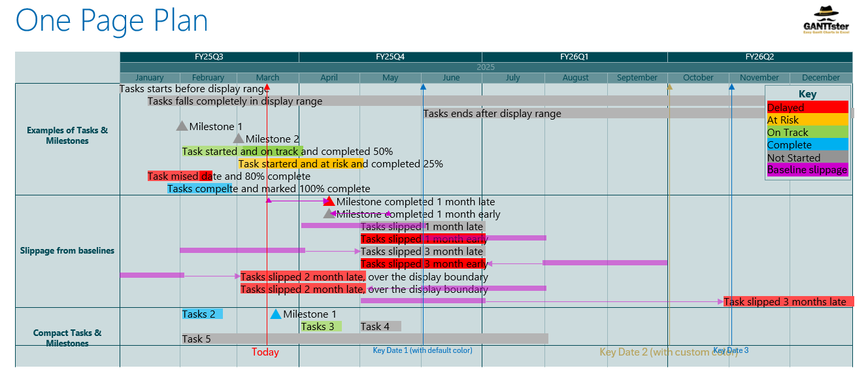Select the Milestone 2 gray triangle marker
The height and width of the screenshot is (383, 868).
pyautogui.click(x=239, y=139)
